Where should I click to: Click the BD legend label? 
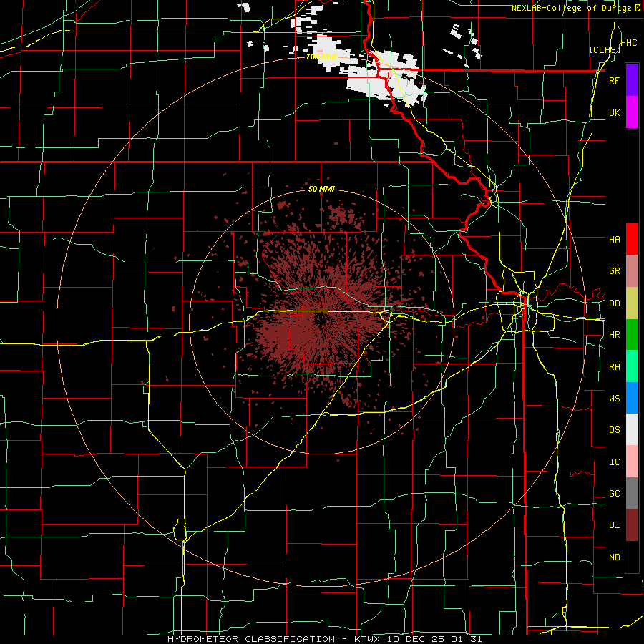tap(614, 303)
